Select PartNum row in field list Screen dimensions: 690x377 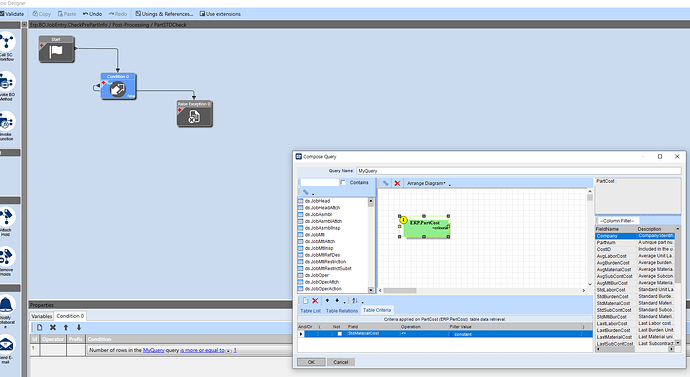[635, 242]
